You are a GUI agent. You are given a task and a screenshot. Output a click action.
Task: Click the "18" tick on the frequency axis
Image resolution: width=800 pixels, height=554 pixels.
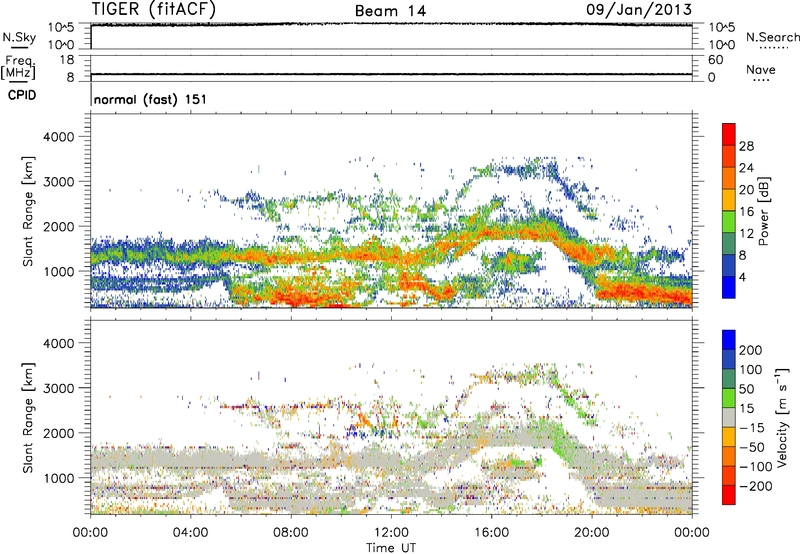[x=67, y=60]
